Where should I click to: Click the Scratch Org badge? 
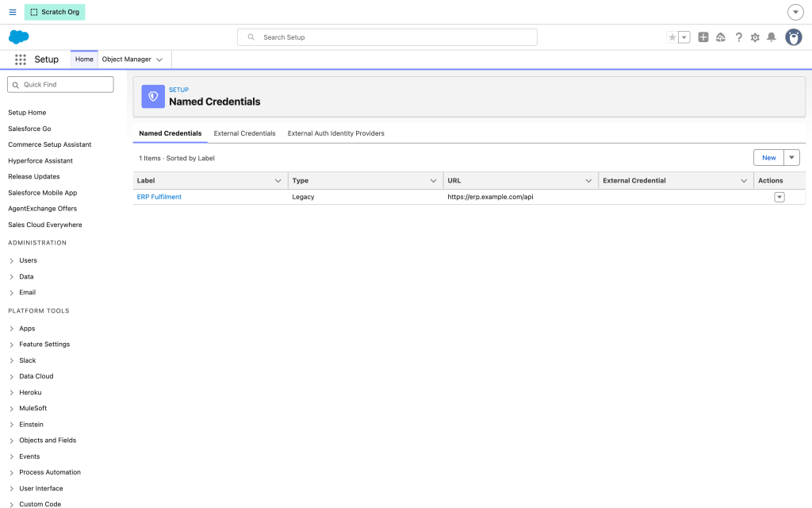click(55, 12)
